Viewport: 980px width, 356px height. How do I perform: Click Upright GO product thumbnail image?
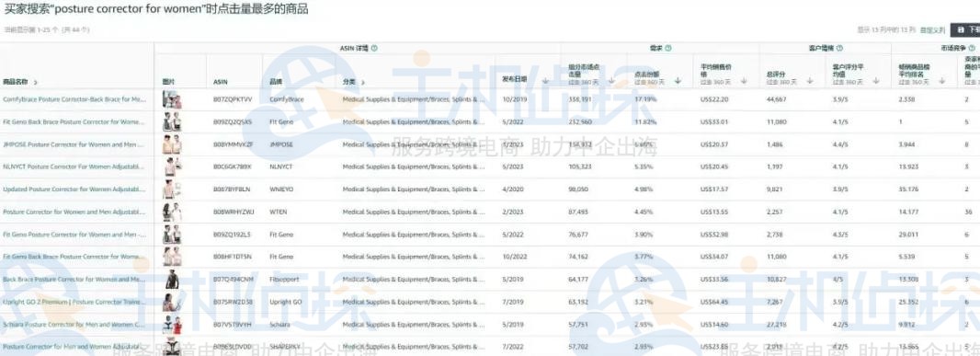(172, 303)
